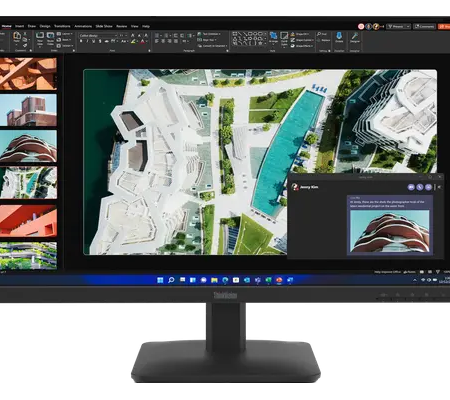Click the Replace button
Image resolution: width=450 pixels, height=400 pixels.
(324, 40)
